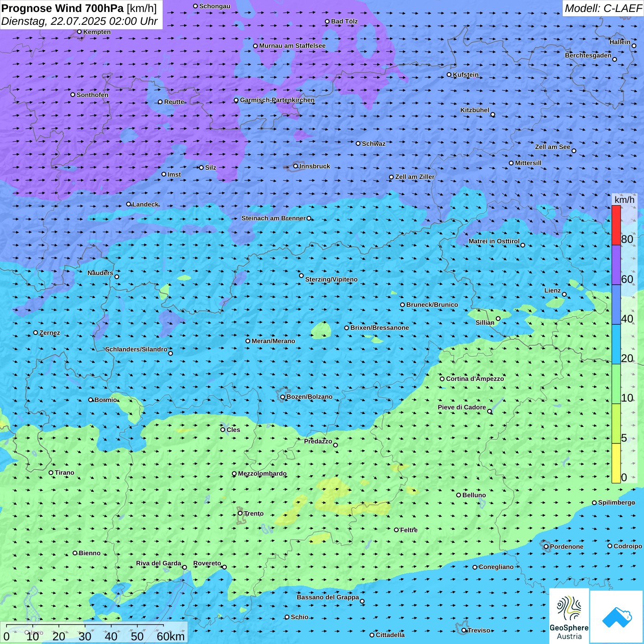The width and height of the screenshot is (644, 644).
Task: Click the Belluno location dot
Action: coord(459,495)
